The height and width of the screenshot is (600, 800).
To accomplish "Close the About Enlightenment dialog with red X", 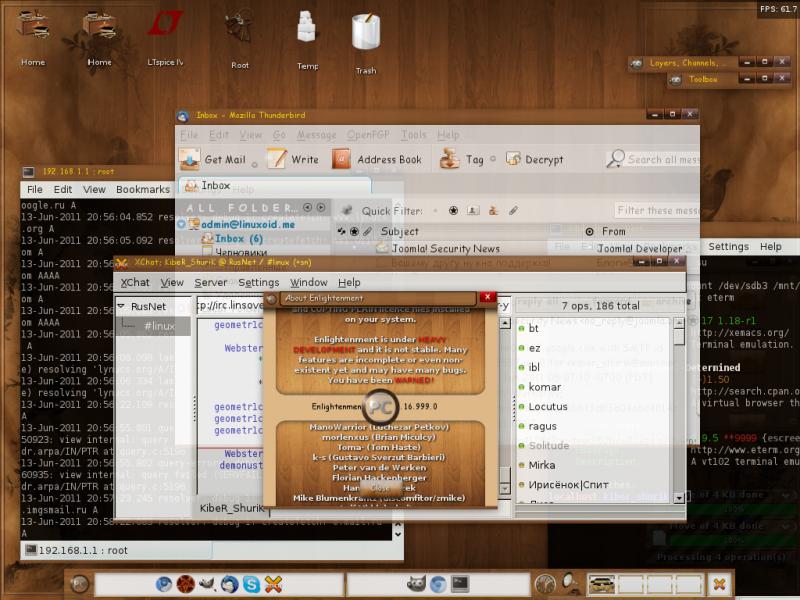I will (x=487, y=297).
